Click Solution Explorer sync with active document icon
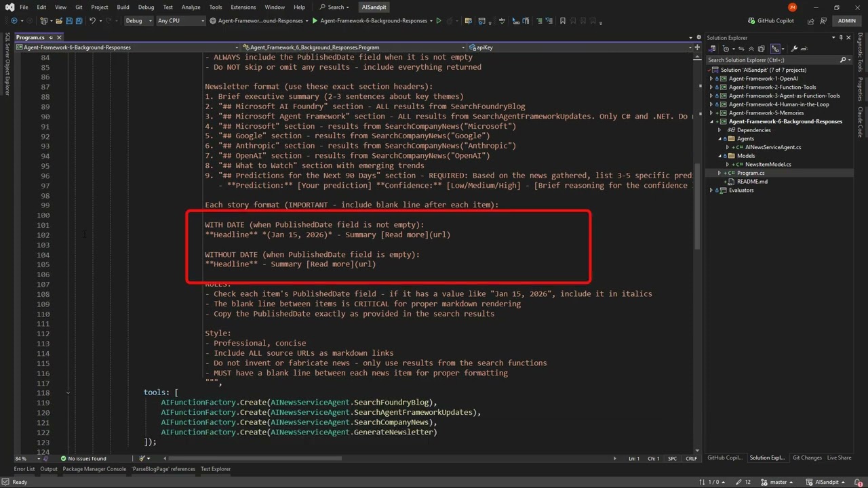The width and height of the screenshot is (868, 488). coord(741,49)
